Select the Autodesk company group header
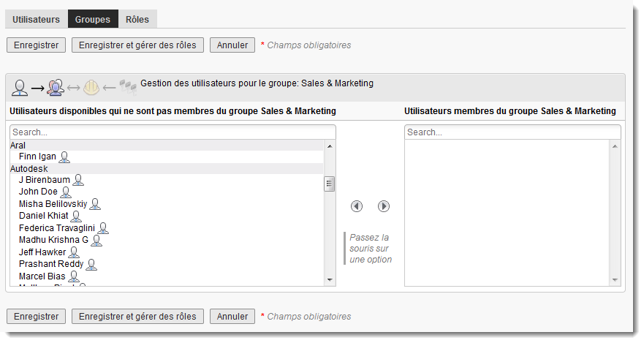 167,169
